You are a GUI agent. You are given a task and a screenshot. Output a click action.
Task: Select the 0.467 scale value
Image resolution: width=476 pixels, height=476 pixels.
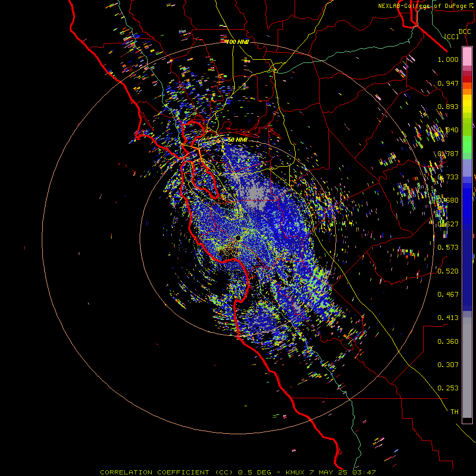coord(448,295)
